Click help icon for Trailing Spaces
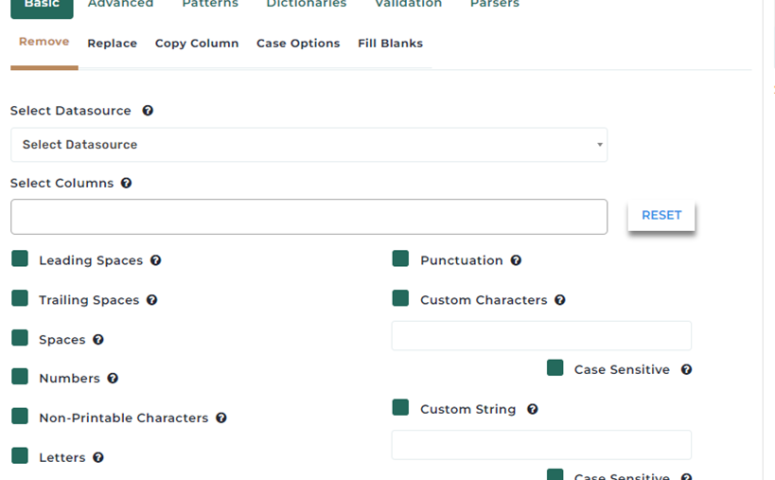 point(152,300)
